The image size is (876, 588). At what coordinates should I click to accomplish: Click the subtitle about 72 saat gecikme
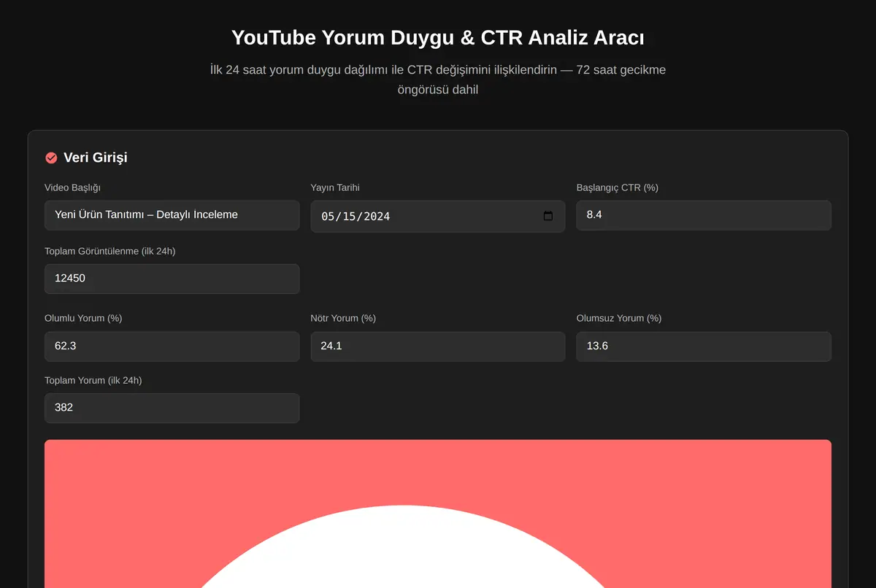click(x=438, y=80)
